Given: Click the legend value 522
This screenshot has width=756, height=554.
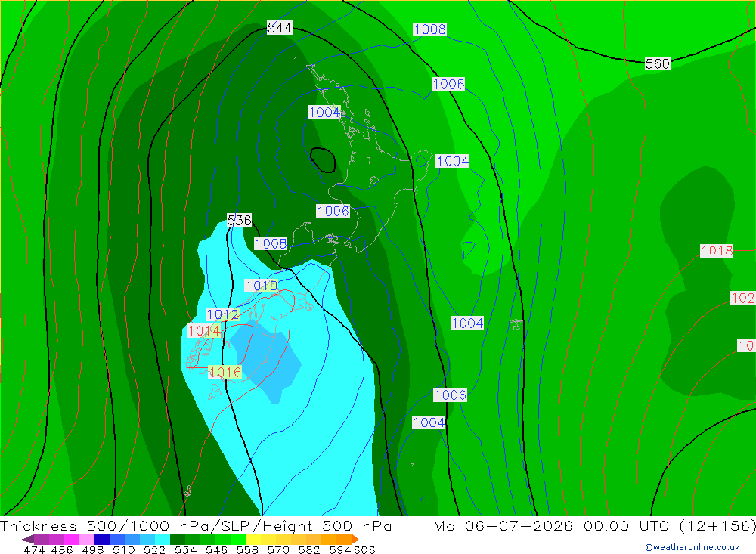Looking at the screenshot, I should [x=154, y=549].
